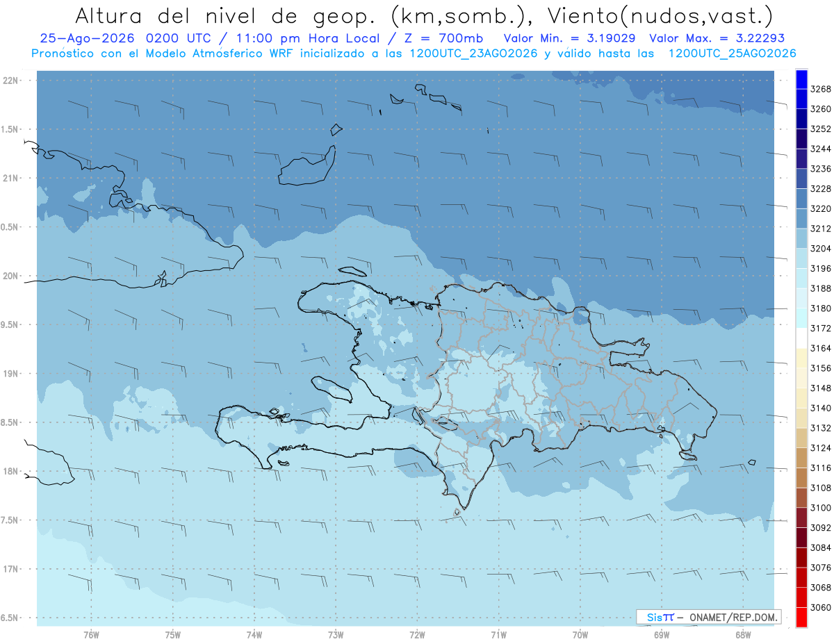Viewport: 834px width, 644px height.
Task: Click the '21N' latitude label
Action: [10, 178]
